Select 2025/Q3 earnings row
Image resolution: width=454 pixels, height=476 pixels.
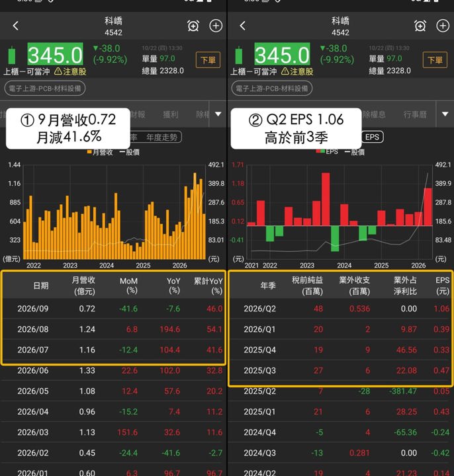tap(341, 371)
